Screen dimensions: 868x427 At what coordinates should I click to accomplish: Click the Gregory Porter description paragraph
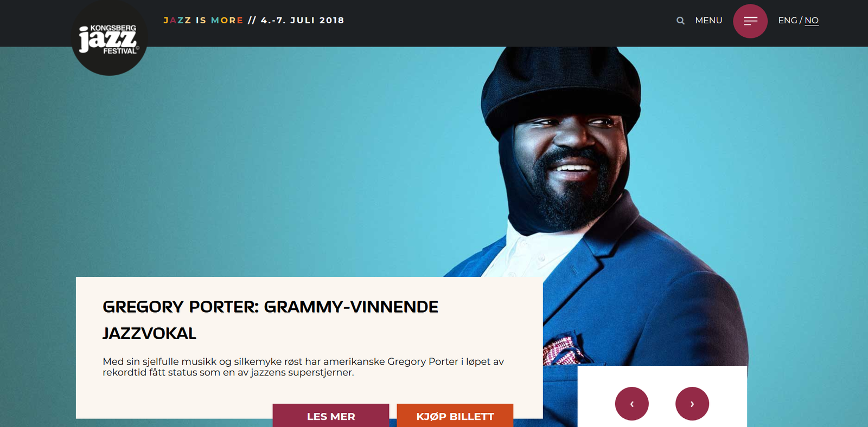click(303, 367)
